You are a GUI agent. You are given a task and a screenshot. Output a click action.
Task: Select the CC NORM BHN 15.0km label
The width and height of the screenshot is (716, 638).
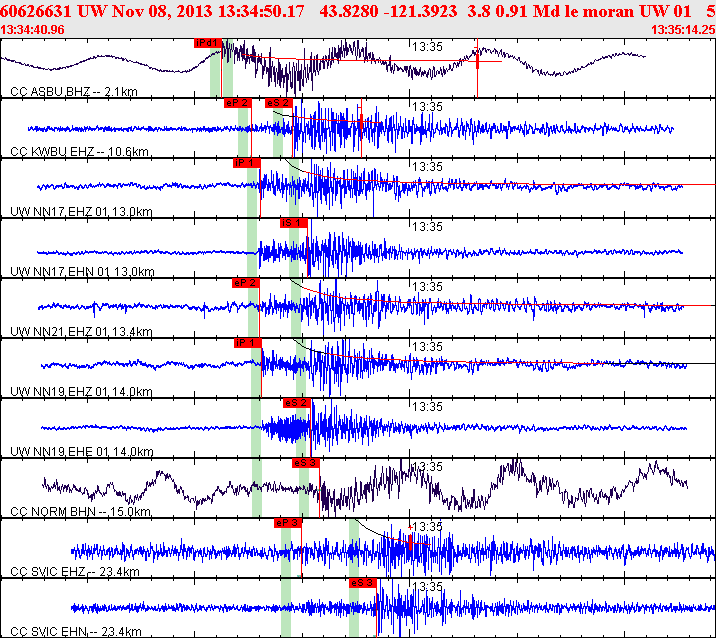coord(81,512)
